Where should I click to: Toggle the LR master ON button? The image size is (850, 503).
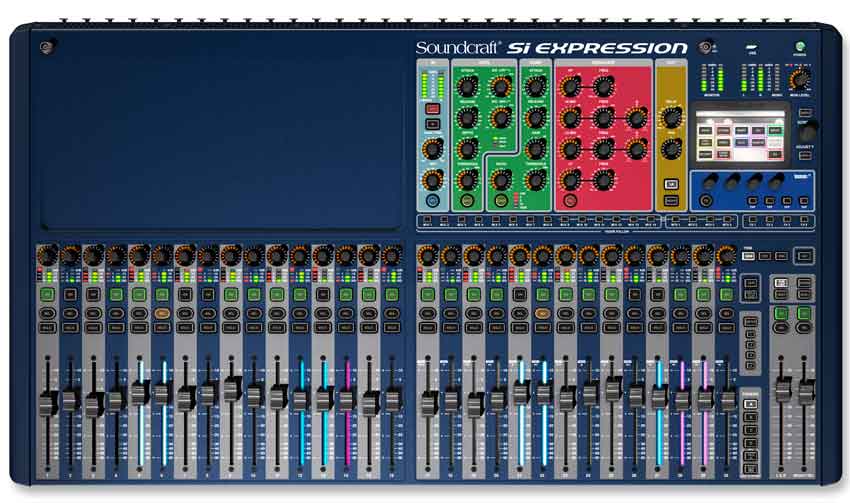click(781, 313)
